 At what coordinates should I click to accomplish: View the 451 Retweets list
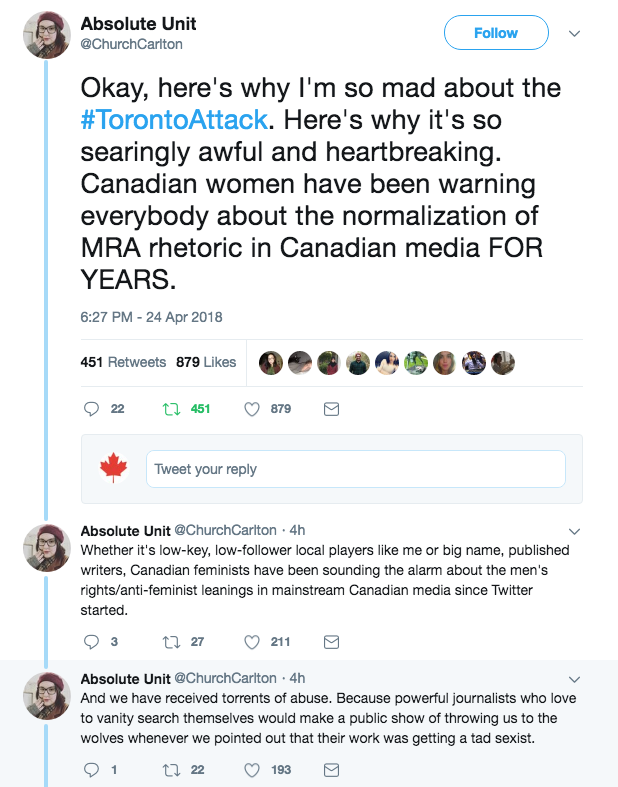pos(123,362)
